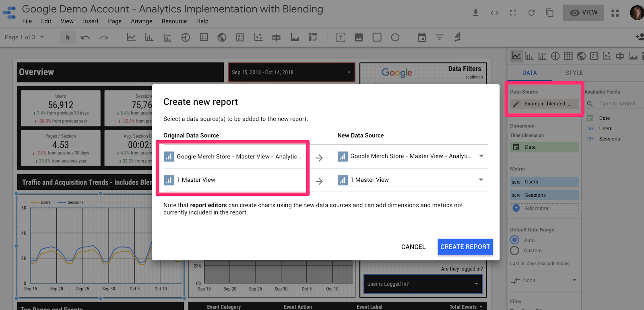Select the Users metric chip

pyautogui.click(x=545, y=182)
